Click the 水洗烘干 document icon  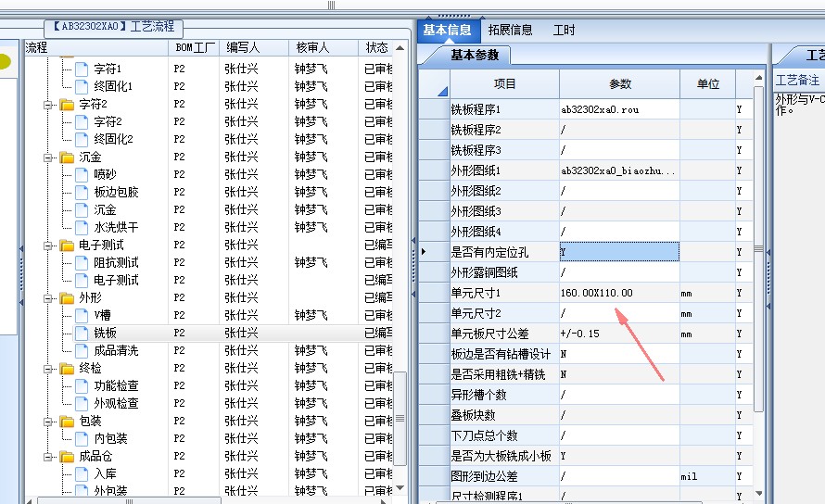[81, 227]
